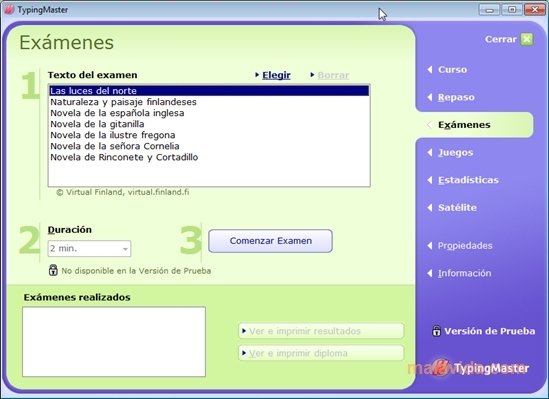The image size is (549, 399).
Task: Open the Satélite section
Action: 457,208
